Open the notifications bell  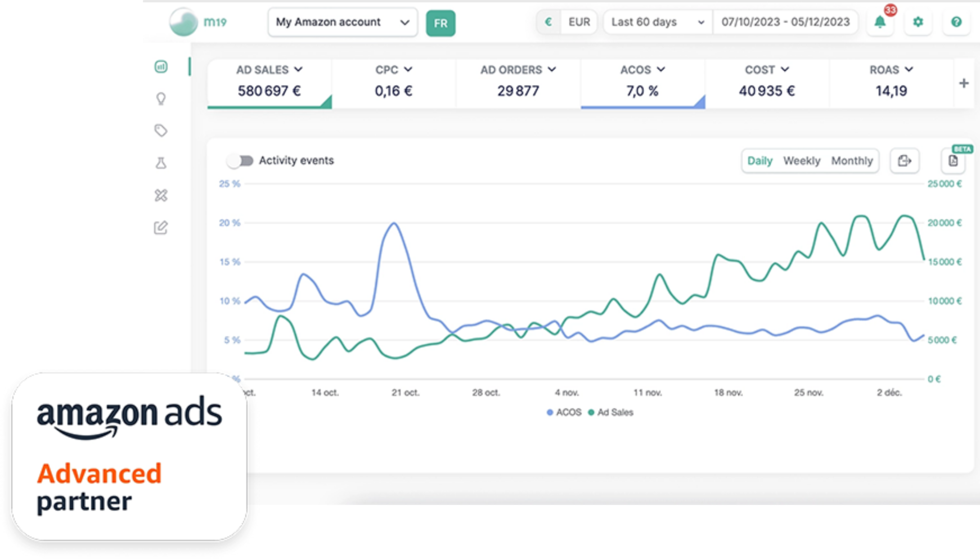pyautogui.click(x=880, y=22)
